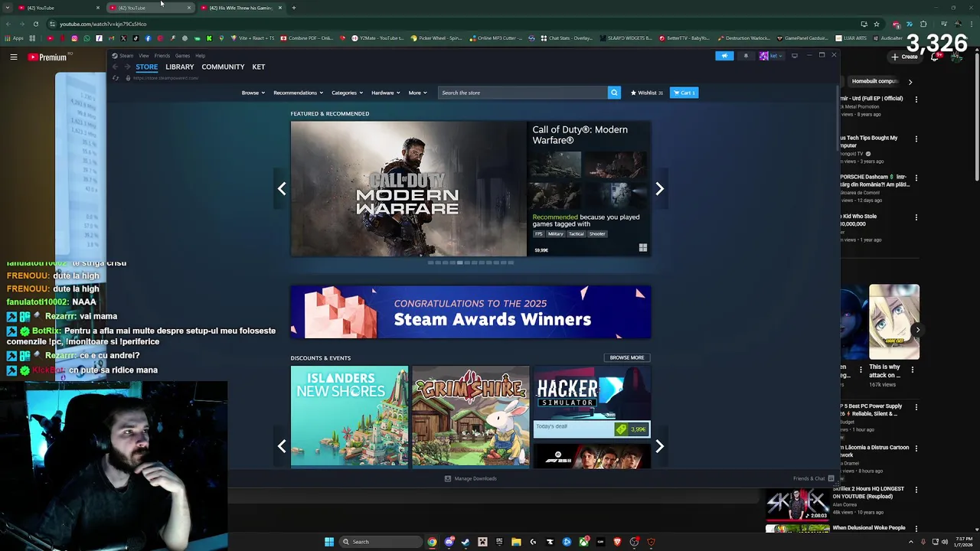Click Steam's blue announcements megaphone icon

click(724, 56)
